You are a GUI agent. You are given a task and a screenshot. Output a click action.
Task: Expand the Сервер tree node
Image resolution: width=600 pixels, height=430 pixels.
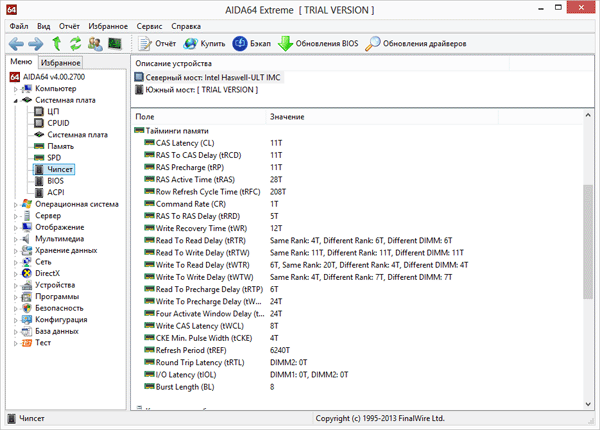pyautogui.click(x=16, y=216)
